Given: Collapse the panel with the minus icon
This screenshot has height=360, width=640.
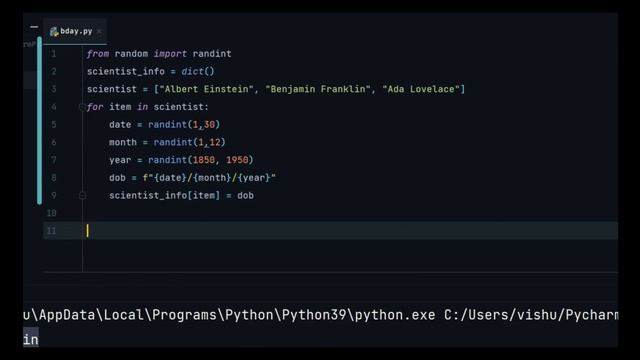Looking at the screenshot, I should click(34, 27).
